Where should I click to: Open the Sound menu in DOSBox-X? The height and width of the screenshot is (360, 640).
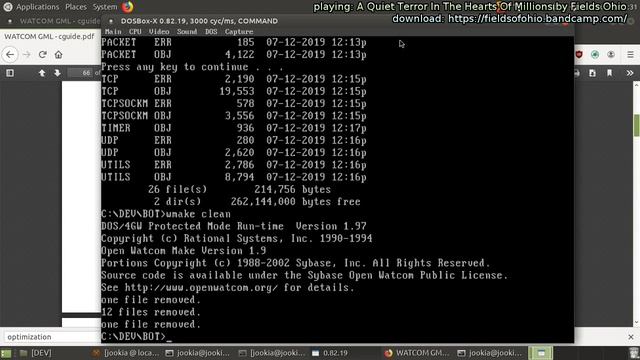pyautogui.click(x=187, y=31)
